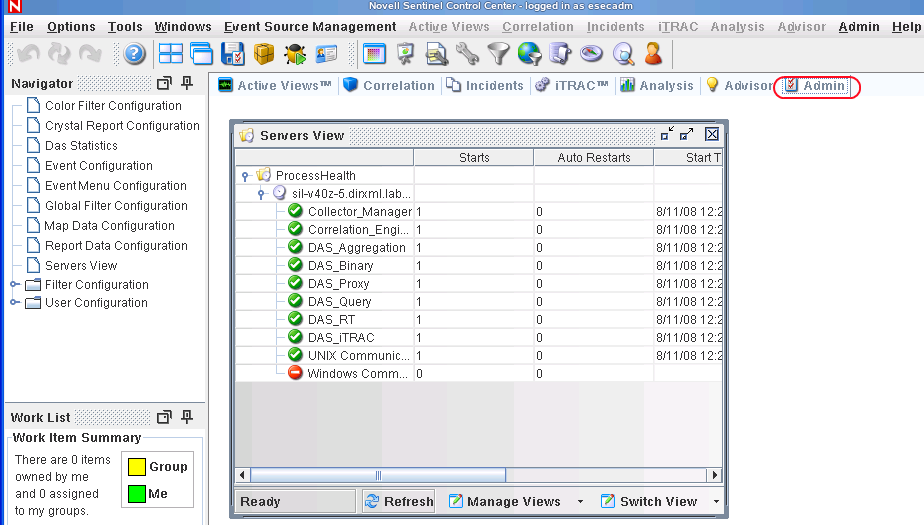Viewport: 924px width, 525px height.
Task: Switch to the Active Views tab
Action: coord(275,85)
